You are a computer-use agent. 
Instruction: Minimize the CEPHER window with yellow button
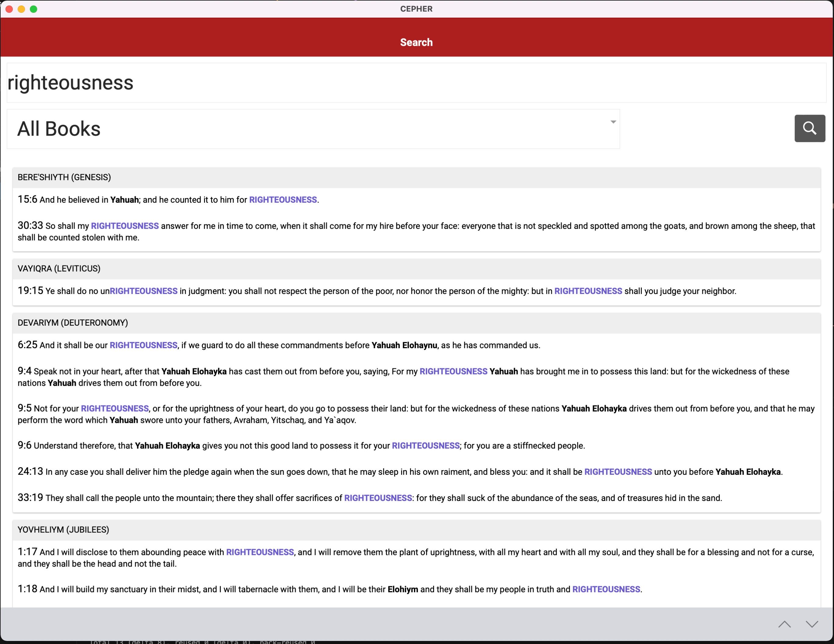21,9
